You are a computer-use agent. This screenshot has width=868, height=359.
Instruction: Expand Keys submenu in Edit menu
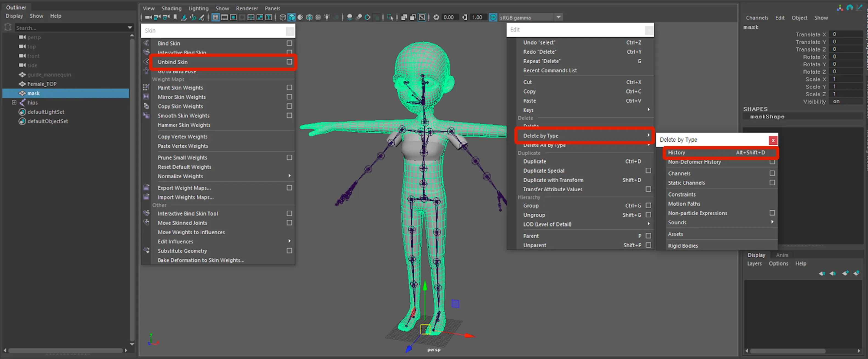click(x=648, y=109)
